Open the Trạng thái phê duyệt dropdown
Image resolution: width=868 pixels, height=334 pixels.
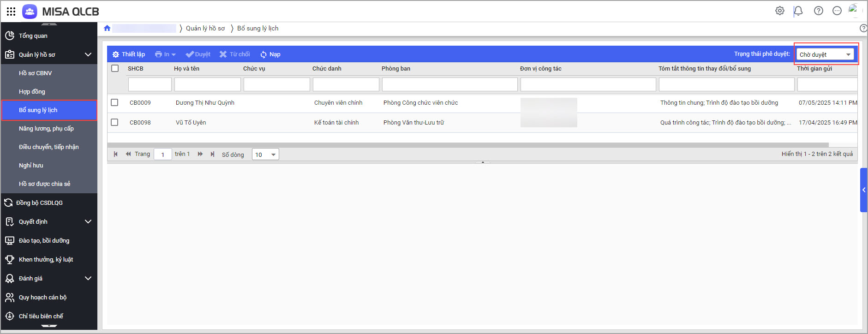tap(826, 54)
